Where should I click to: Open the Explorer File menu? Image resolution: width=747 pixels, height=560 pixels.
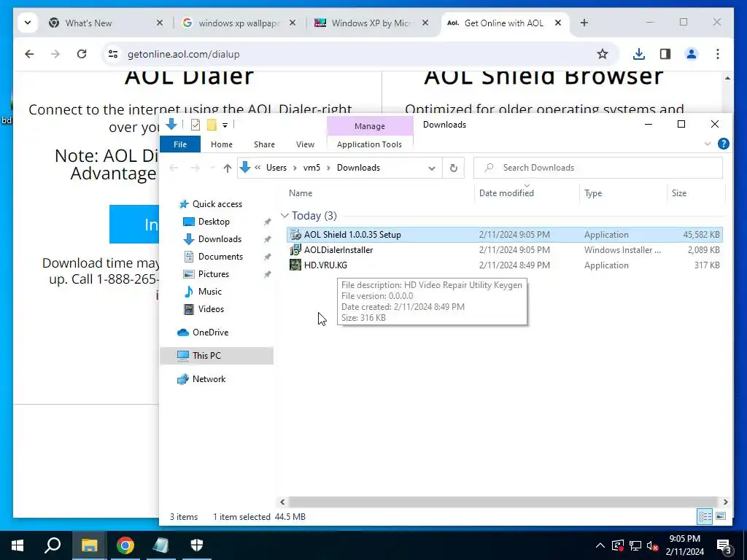pyautogui.click(x=180, y=144)
